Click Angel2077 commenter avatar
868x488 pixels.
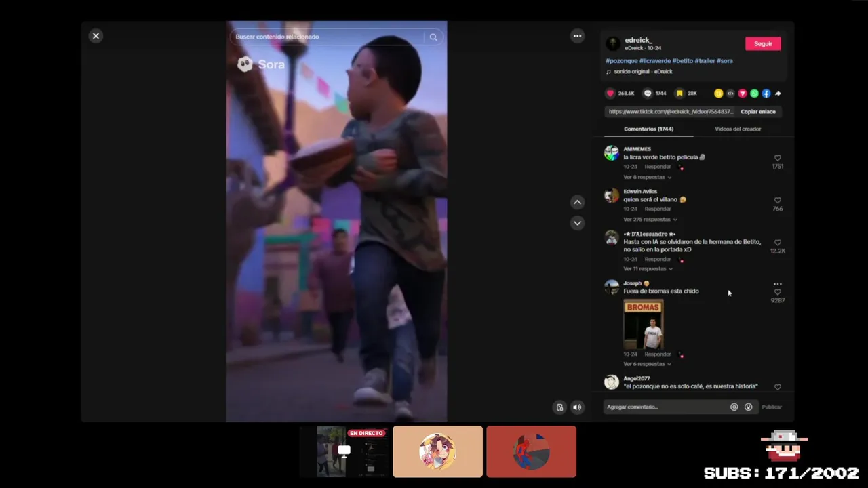pyautogui.click(x=612, y=382)
